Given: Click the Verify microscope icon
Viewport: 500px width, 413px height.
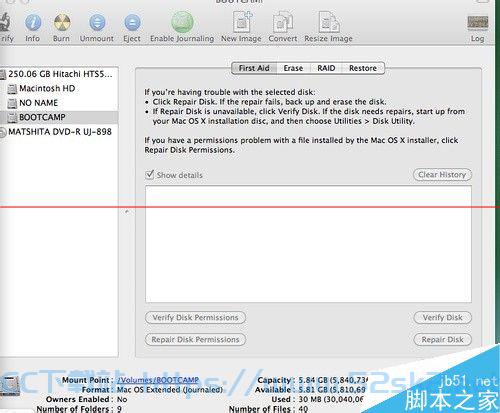Looking at the screenshot, I should (5, 22).
